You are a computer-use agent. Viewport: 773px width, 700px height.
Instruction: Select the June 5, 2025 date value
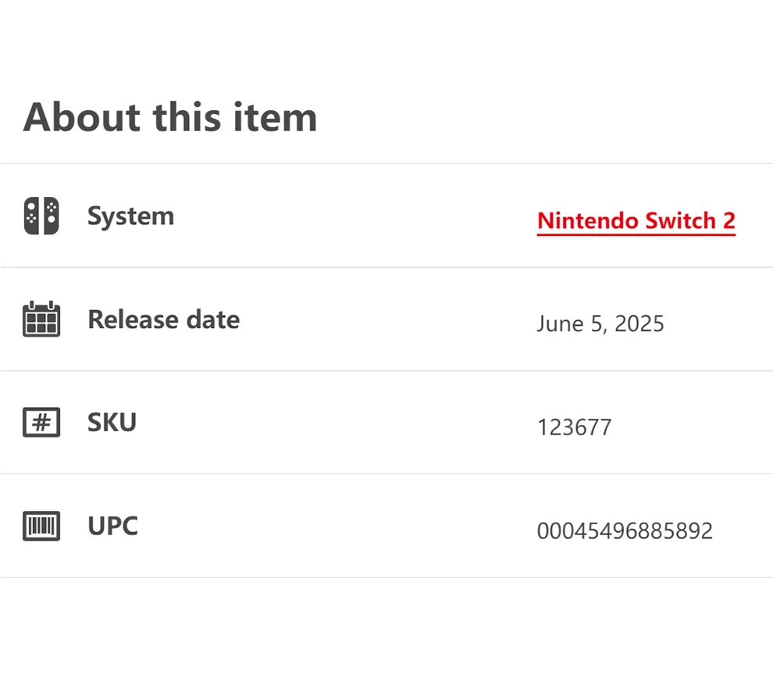coord(600,324)
